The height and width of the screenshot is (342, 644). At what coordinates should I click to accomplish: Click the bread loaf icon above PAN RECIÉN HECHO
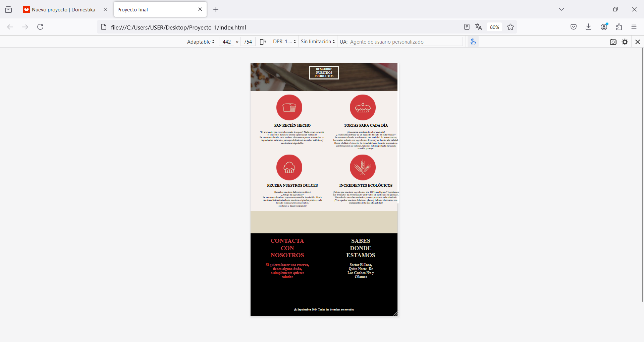pos(289,107)
